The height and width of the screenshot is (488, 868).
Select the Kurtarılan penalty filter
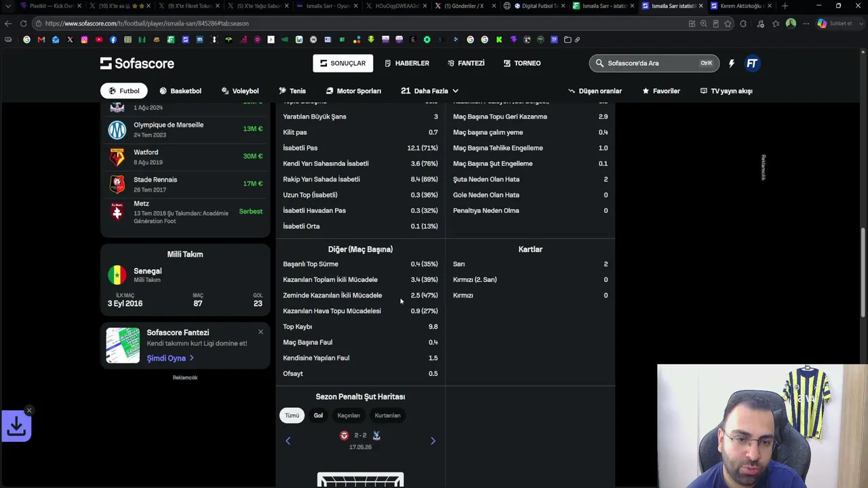click(x=387, y=415)
